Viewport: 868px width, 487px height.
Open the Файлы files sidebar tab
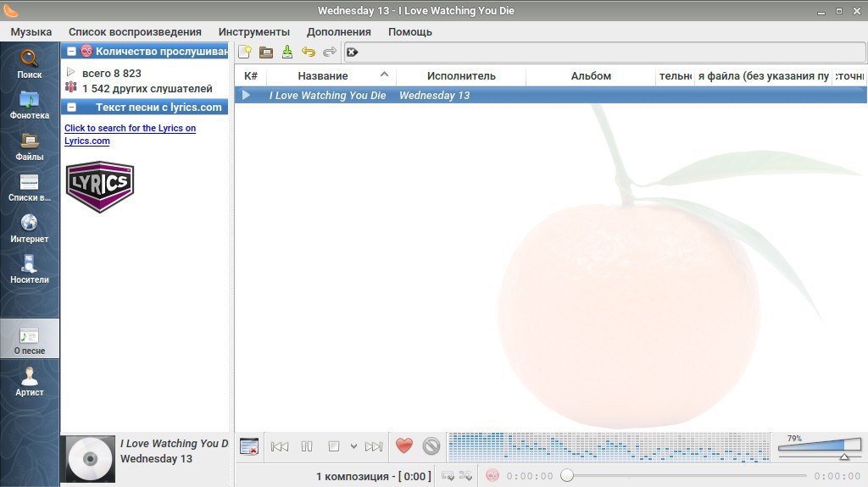(x=30, y=147)
